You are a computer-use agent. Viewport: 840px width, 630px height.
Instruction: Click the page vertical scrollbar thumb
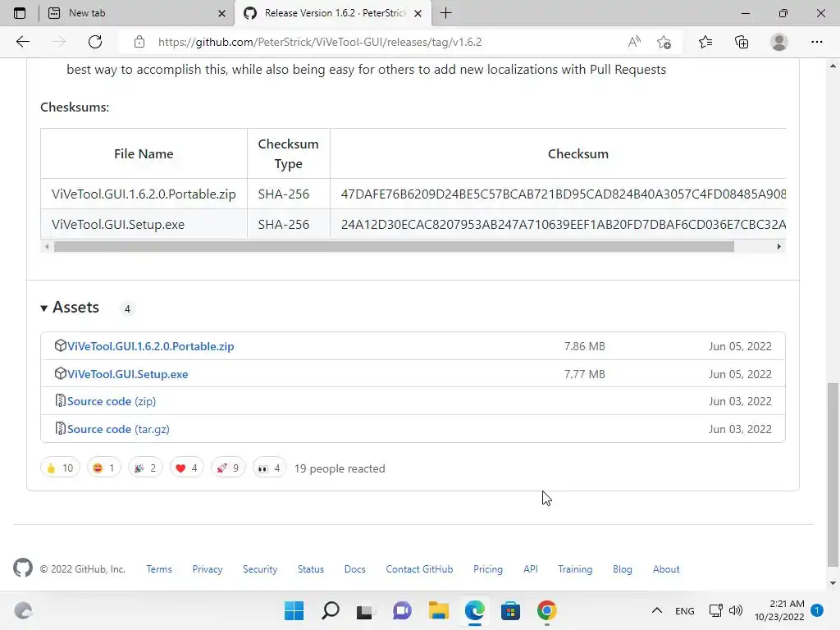[833, 474]
